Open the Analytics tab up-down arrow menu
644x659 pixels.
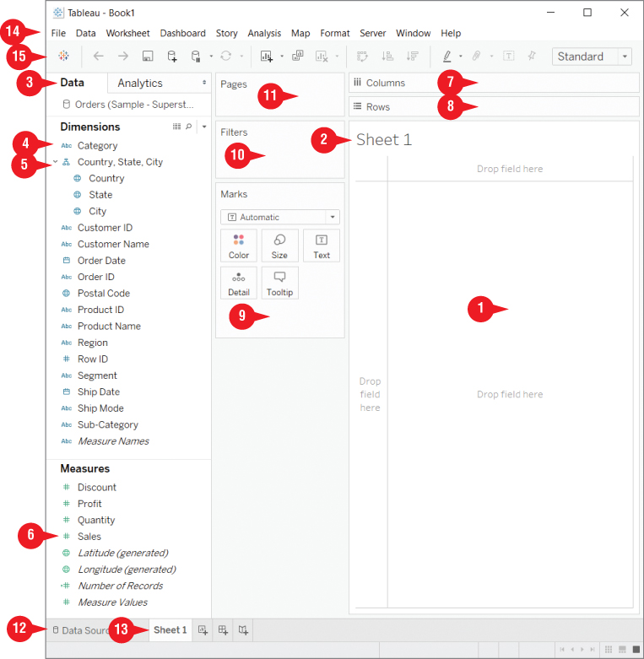pos(204,83)
